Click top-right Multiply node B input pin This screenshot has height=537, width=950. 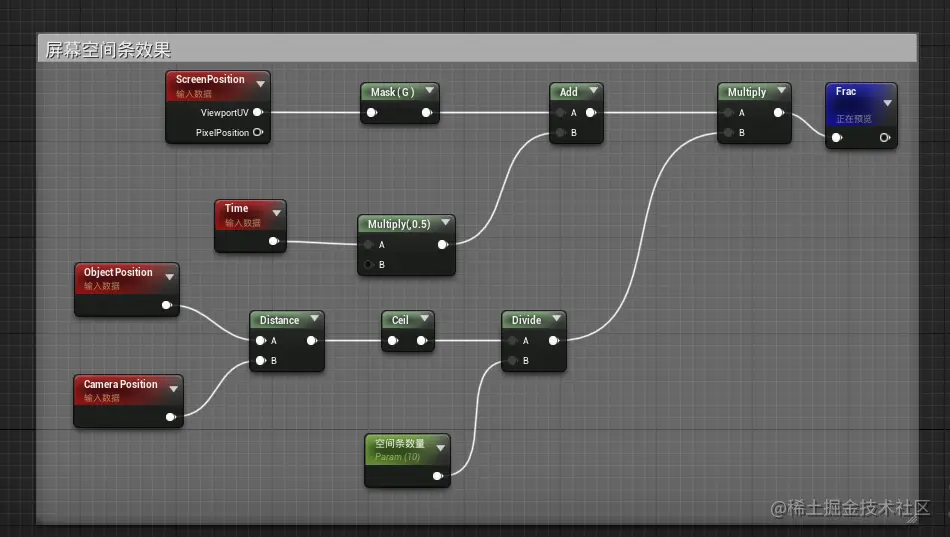[x=728, y=132]
